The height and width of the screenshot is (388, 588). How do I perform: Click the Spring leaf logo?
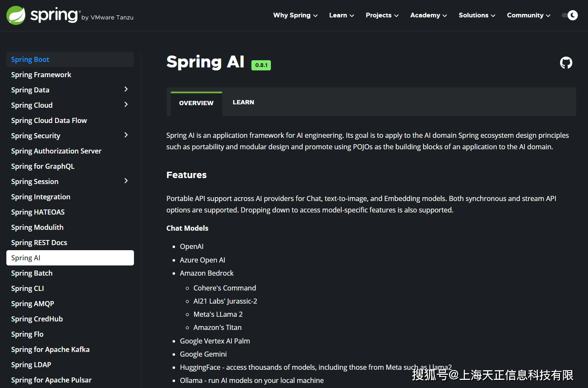coord(16,15)
